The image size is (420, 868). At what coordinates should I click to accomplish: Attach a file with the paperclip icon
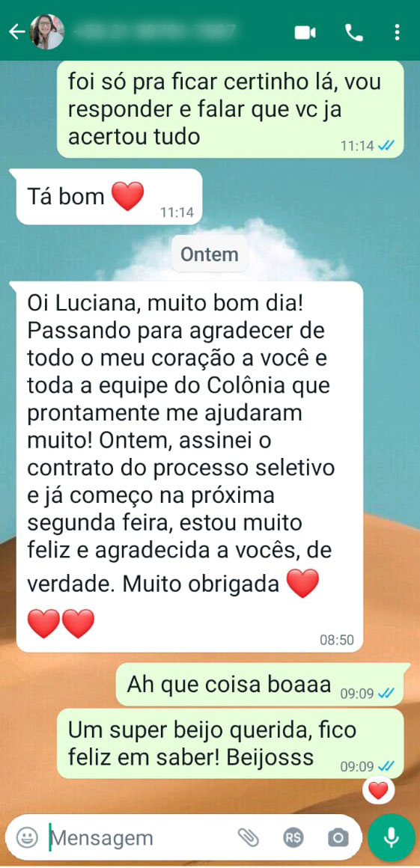click(x=249, y=838)
